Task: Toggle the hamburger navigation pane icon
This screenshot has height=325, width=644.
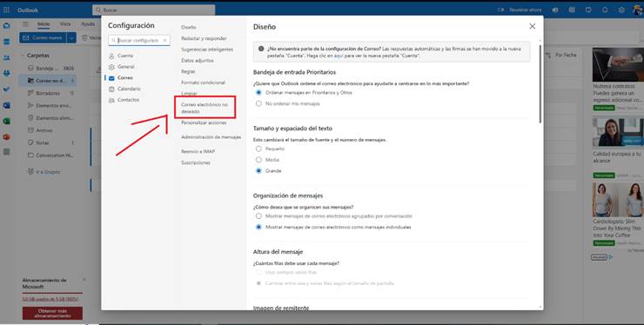Action: pyautogui.click(x=25, y=24)
